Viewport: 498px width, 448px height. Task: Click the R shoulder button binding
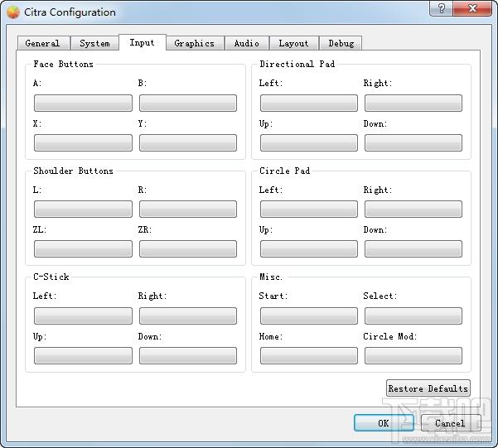pyautogui.click(x=188, y=209)
